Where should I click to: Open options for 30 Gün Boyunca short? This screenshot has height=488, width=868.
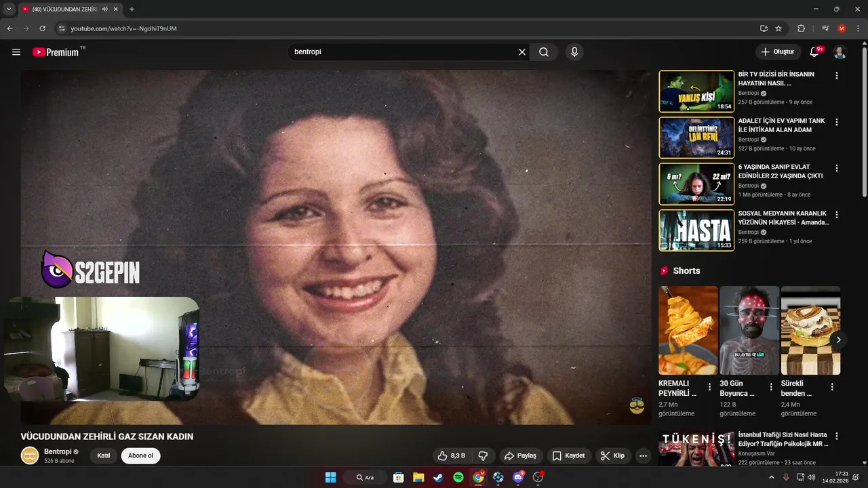click(x=770, y=387)
